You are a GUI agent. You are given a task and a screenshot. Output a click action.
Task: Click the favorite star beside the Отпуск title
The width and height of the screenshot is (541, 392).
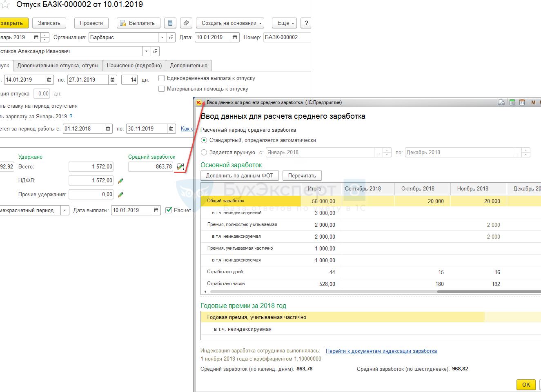tap(4, 5)
